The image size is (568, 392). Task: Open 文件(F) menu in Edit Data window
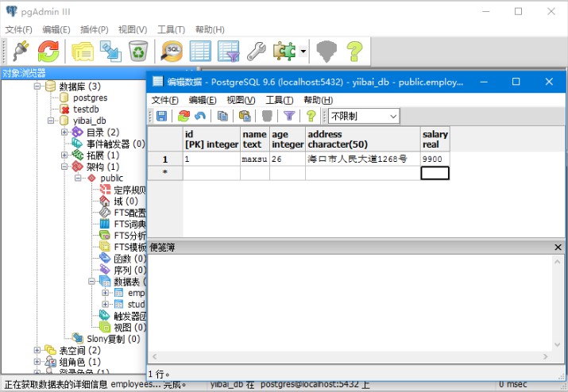click(164, 100)
